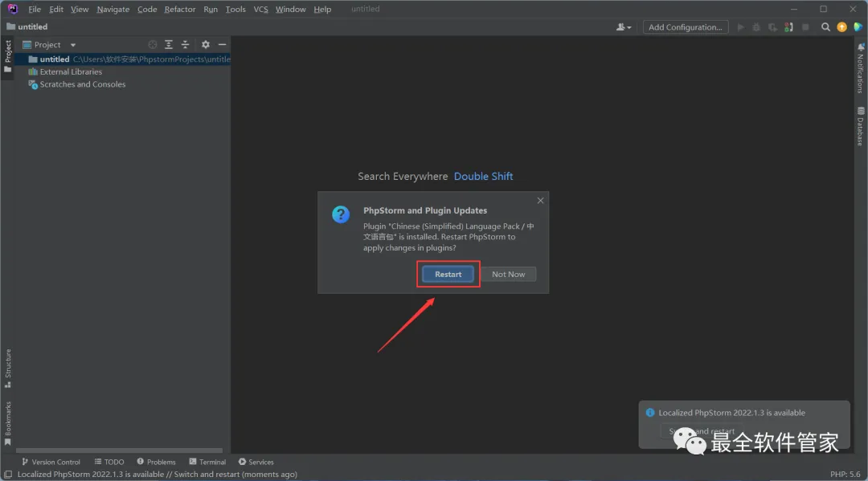Open the VCS menu
The image size is (868, 481).
point(260,10)
